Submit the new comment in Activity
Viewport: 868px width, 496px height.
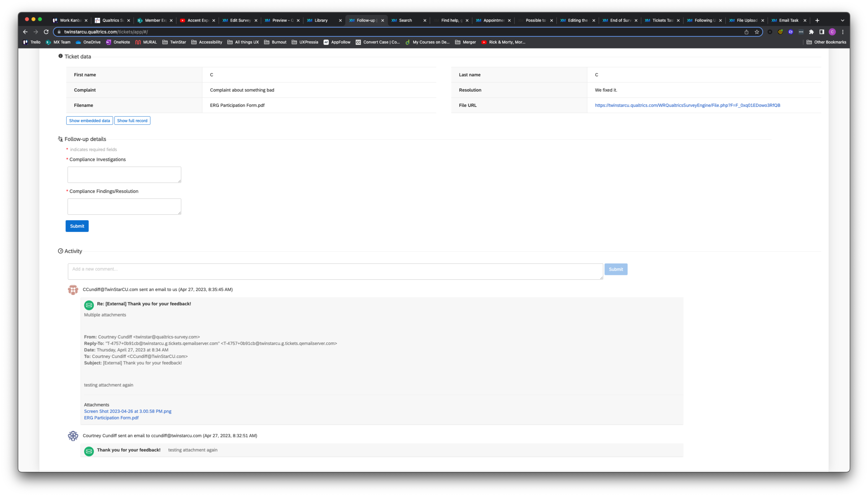coord(616,269)
